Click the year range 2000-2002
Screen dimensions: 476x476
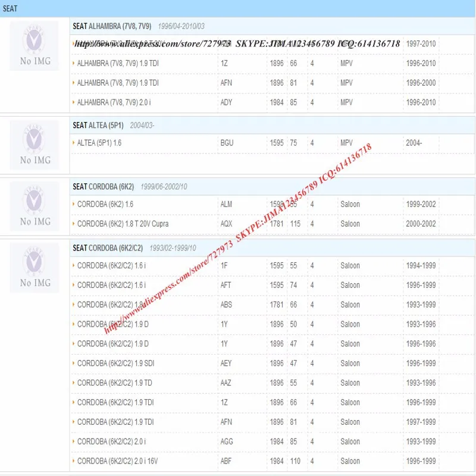421,224
